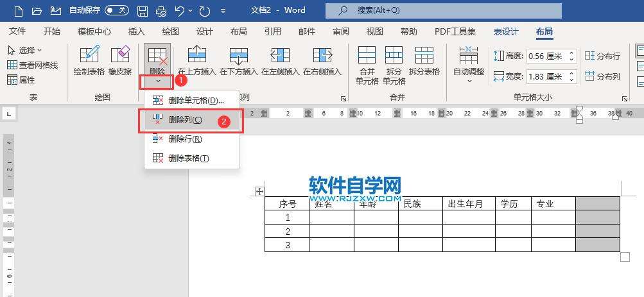The height and width of the screenshot is (297, 644).
Task: Insert a row above with 在上方插入
Action: click(196, 61)
